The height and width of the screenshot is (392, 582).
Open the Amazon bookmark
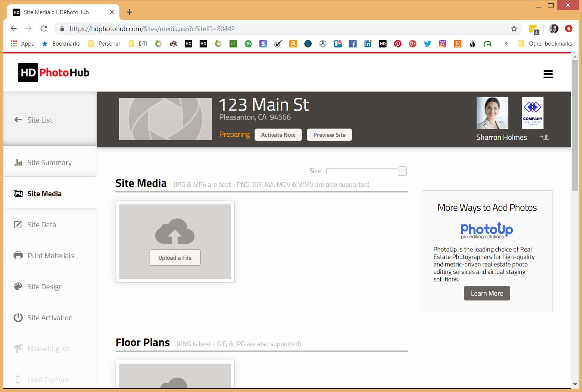pos(293,44)
